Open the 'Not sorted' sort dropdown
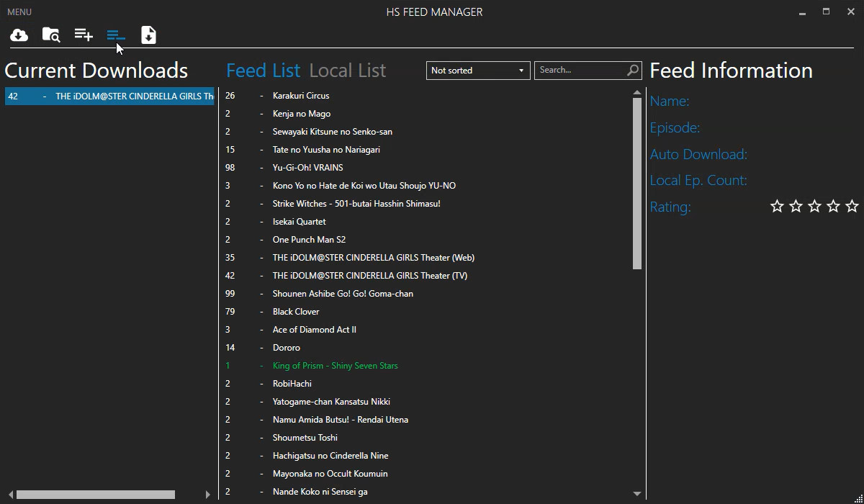 (478, 71)
